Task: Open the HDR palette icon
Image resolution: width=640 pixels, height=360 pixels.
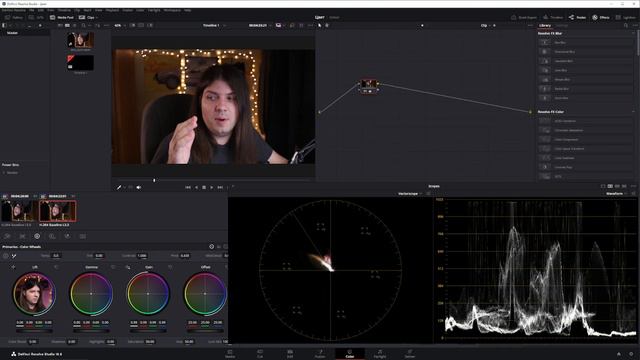Action: [x=52, y=236]
